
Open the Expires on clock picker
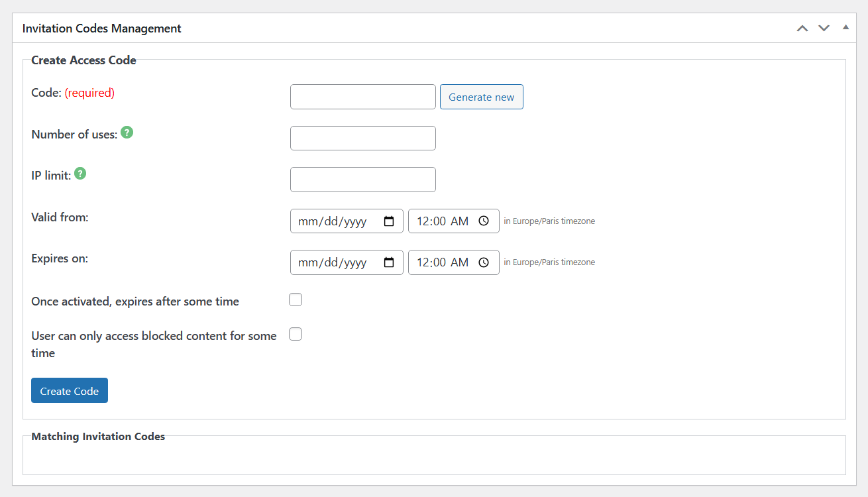pos(484,262)
